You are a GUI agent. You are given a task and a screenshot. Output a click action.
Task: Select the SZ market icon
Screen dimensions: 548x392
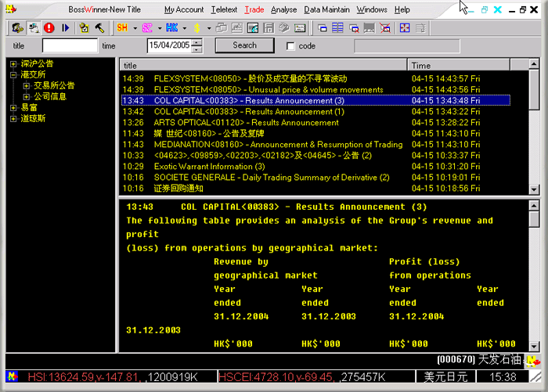coord(147,28)
